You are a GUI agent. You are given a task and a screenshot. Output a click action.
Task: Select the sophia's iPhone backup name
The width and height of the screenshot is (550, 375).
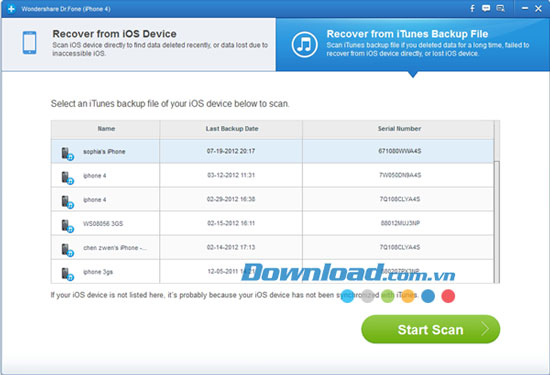104,152
